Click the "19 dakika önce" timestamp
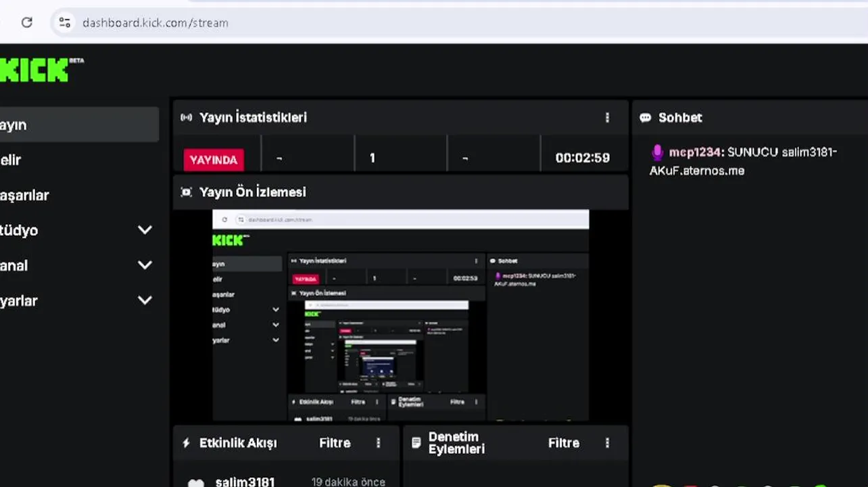This screenshot has height=487, width=868. coord(348,482)
